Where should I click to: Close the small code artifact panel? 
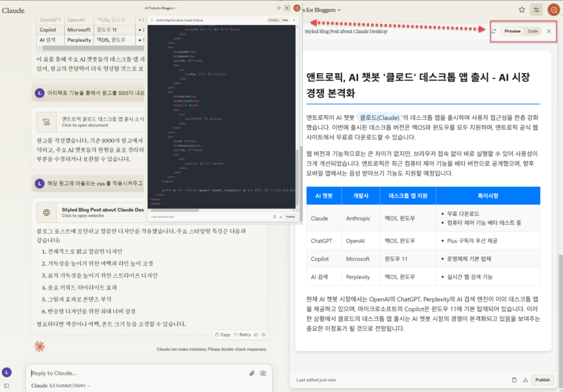coord(294,20)
